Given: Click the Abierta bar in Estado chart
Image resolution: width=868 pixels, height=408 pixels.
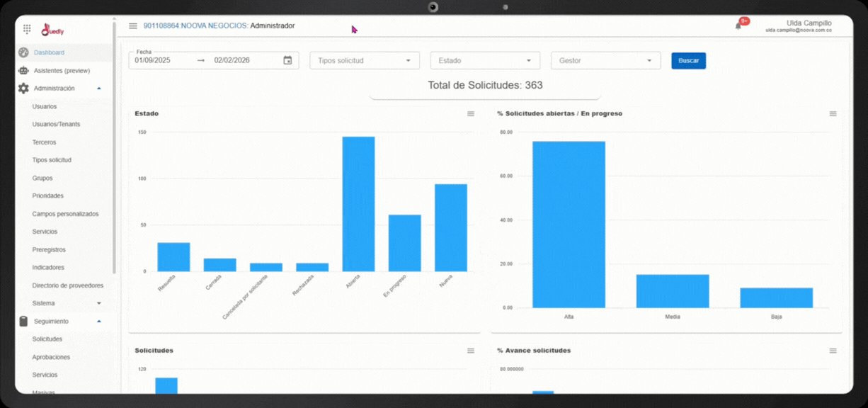Looking at the screenshot, I should click(358, 204).
